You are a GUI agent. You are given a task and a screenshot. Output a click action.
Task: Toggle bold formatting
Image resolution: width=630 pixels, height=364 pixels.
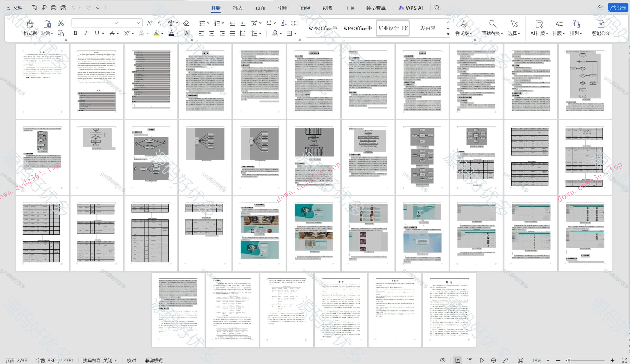click(76, 33)
